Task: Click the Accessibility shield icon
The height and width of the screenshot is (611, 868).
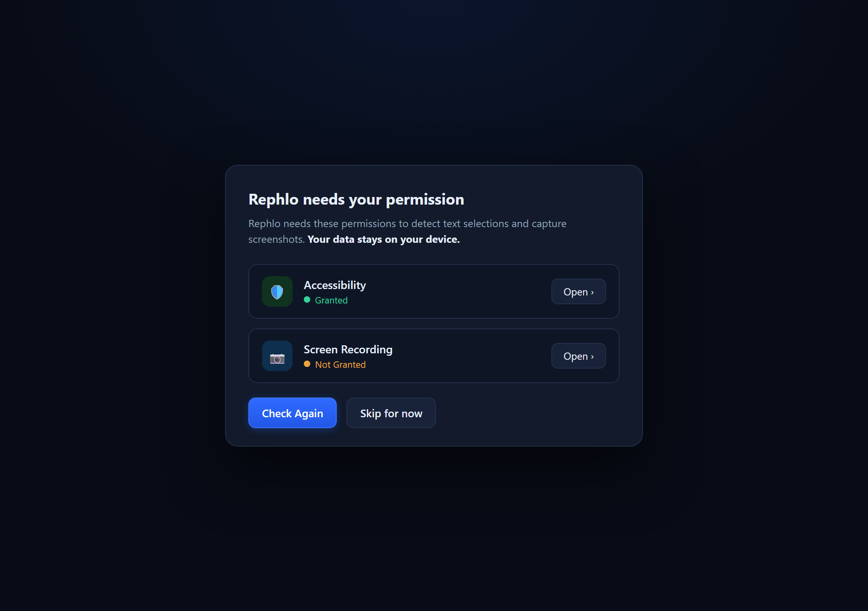Action: pyautogui.click(x=277, y=291)
